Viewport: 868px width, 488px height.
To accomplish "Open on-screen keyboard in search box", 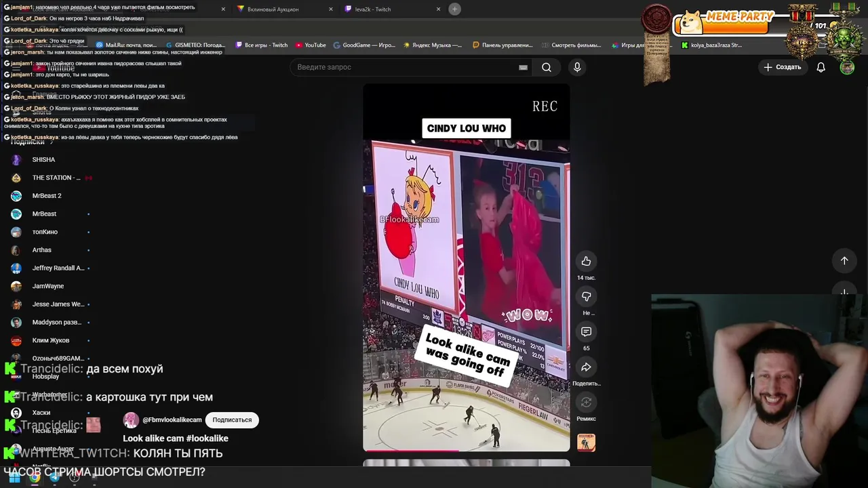I will (523, 67).
